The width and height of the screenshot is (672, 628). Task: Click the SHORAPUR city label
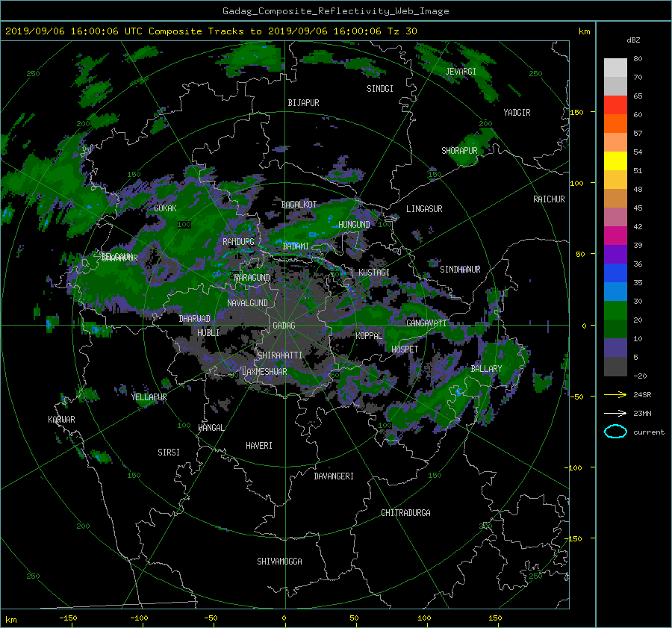459,151
